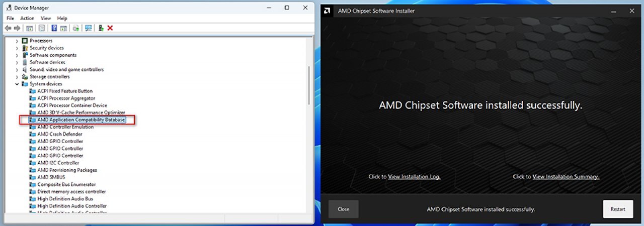Click the Restart button in AMD installer
644x226 pixels.
(618, 209)
